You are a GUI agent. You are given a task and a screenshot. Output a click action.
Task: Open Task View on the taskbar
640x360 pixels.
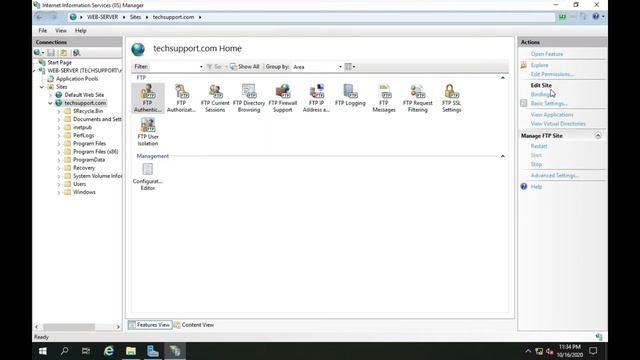[86, 351]
